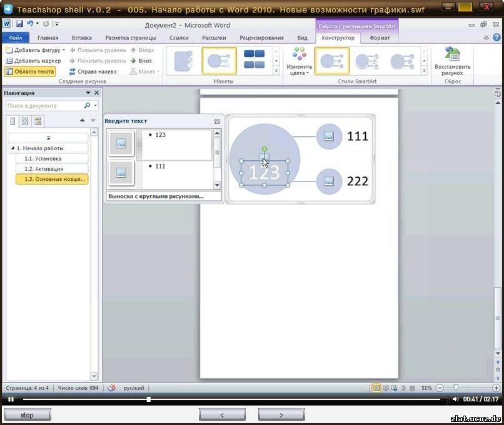Screen dimensions: 504x425
Task: Select heading 1.3. Основные новше...
Action: pyautogui.click(x=52, y=179)
